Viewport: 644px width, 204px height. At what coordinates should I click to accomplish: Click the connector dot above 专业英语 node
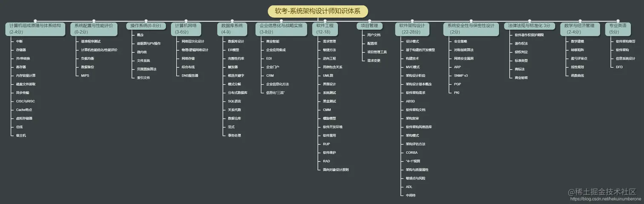point(618,20)
